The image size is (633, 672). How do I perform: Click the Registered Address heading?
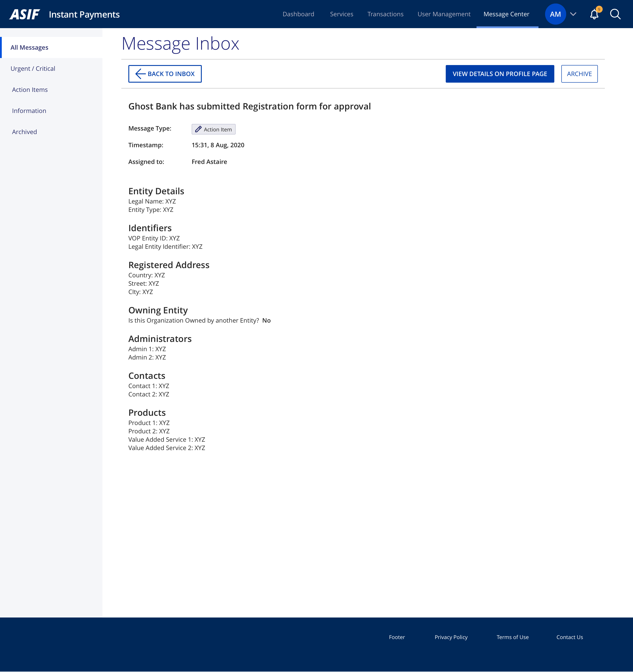tap(169, 265)
